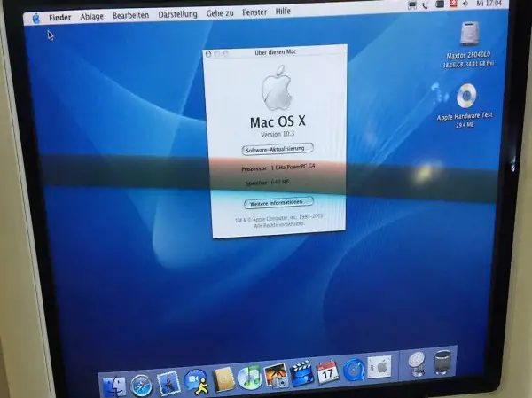532x398 pixels.
Task: Open iCal calendar in dock
Action: 328,371
